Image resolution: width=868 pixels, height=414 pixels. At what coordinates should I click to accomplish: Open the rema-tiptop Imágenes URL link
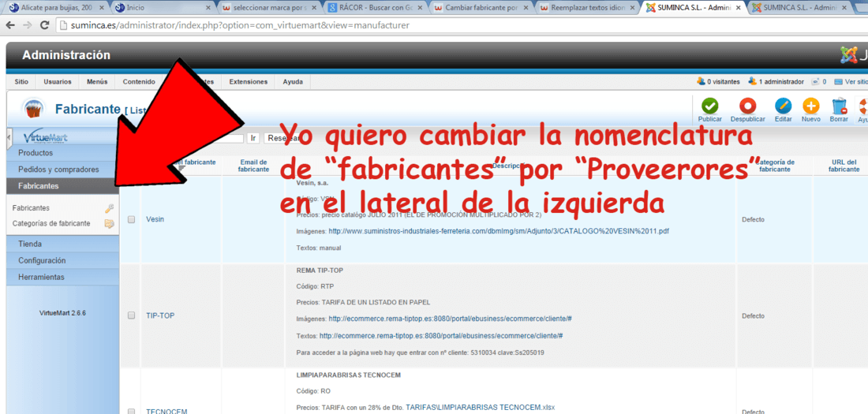[x=450, y=319]
